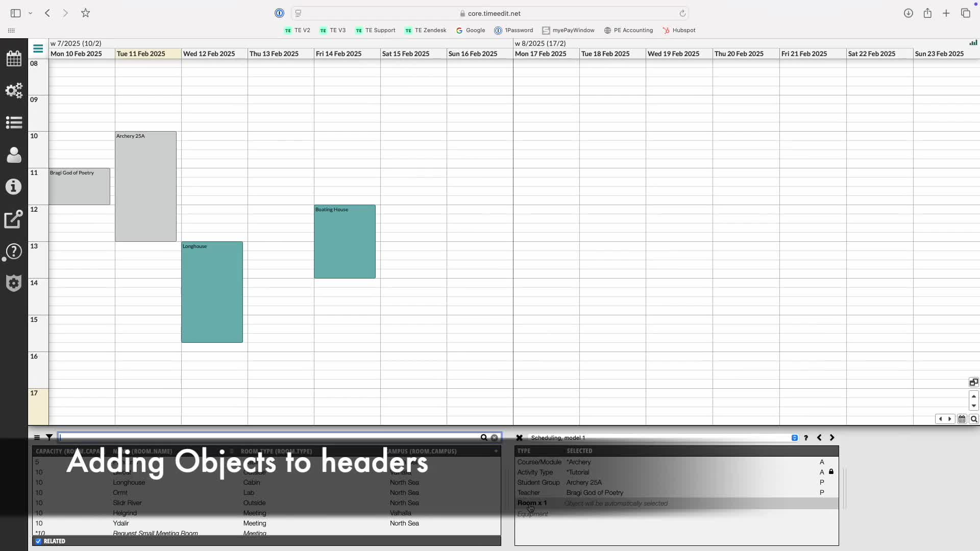Image resolution: width=980 pixels, height=551 pixels.
Task: Click the user profile sidebar icon
Action: pyautogui.click(x=14, y=155)
